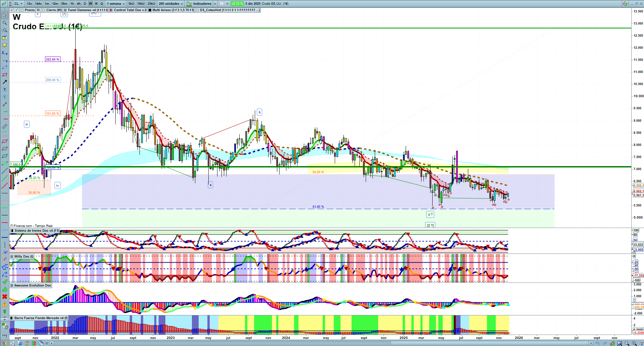The width and height of the screenshot is (644, 346).
Task: Click the text box T tool
Action: (5, 89)
